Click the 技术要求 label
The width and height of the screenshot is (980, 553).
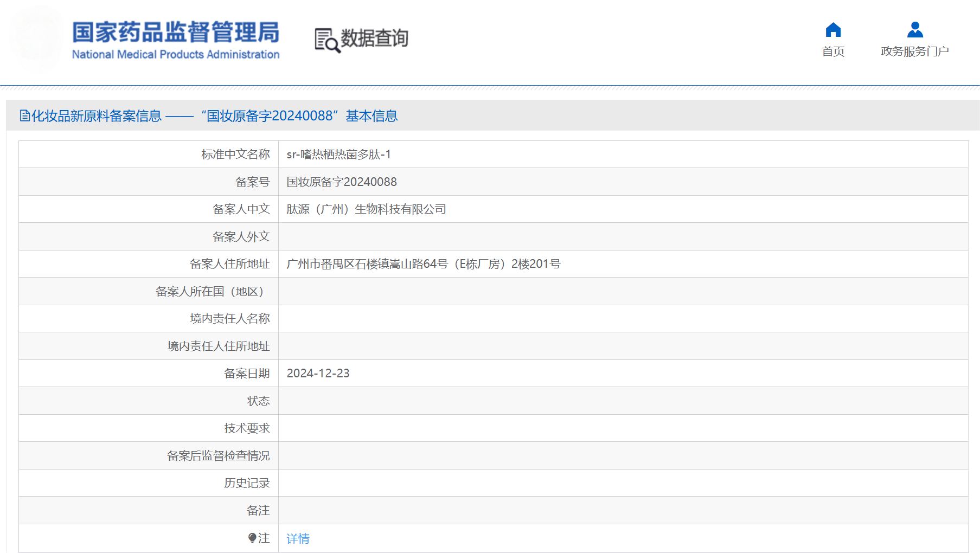tap(247, 428)
